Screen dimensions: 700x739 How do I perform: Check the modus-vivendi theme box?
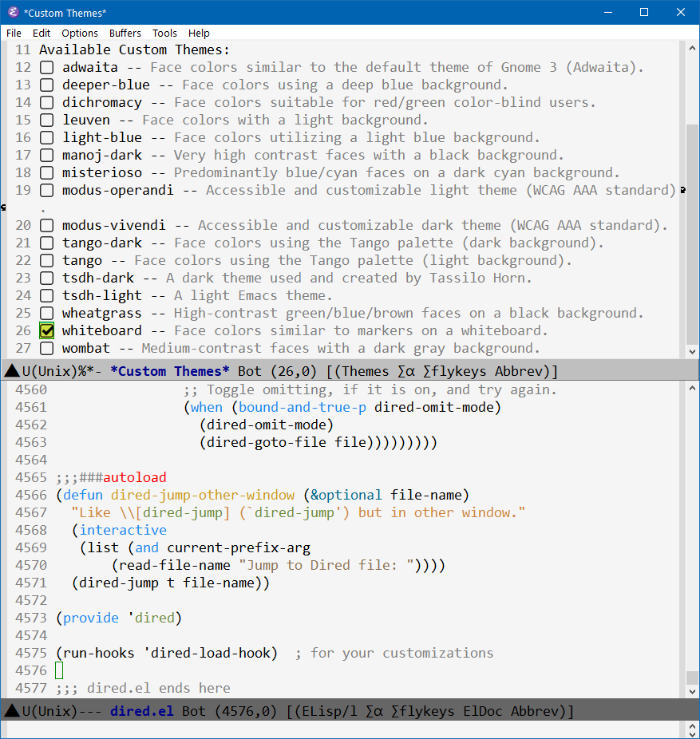46,225
